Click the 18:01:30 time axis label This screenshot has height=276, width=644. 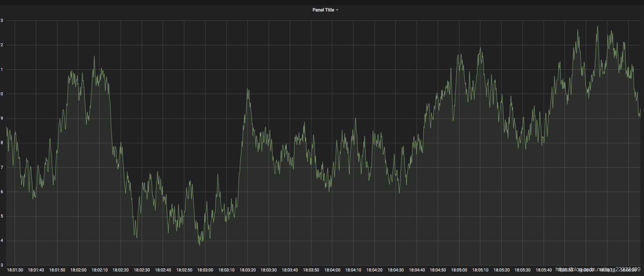(x=15, y=270)
